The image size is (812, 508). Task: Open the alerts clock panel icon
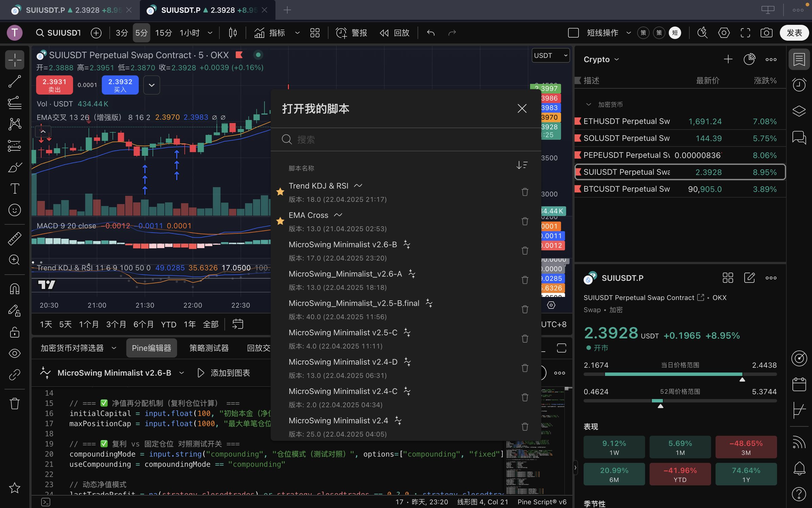click(x=799, y=85)
